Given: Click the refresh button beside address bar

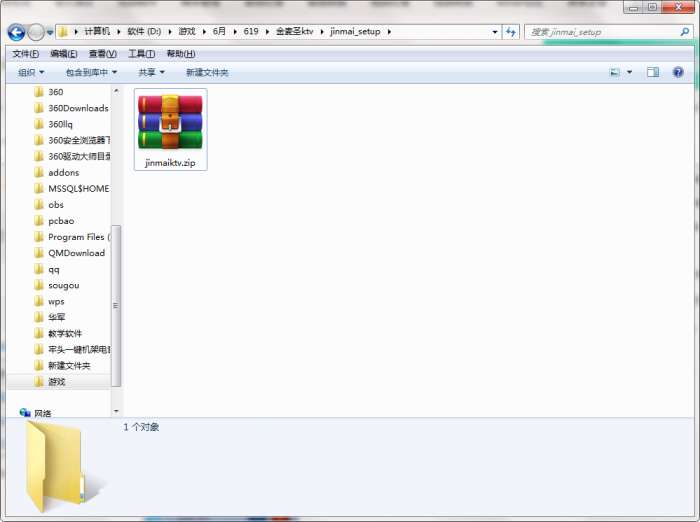Looking at the screenshot, I should pos(511,32).
